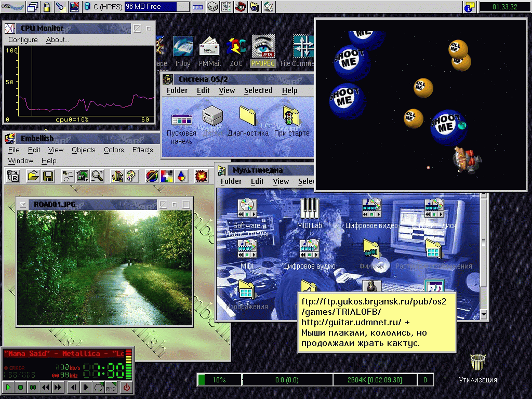Open the Диагностика folder
The image size is (532, 399).
coord(248,122)
